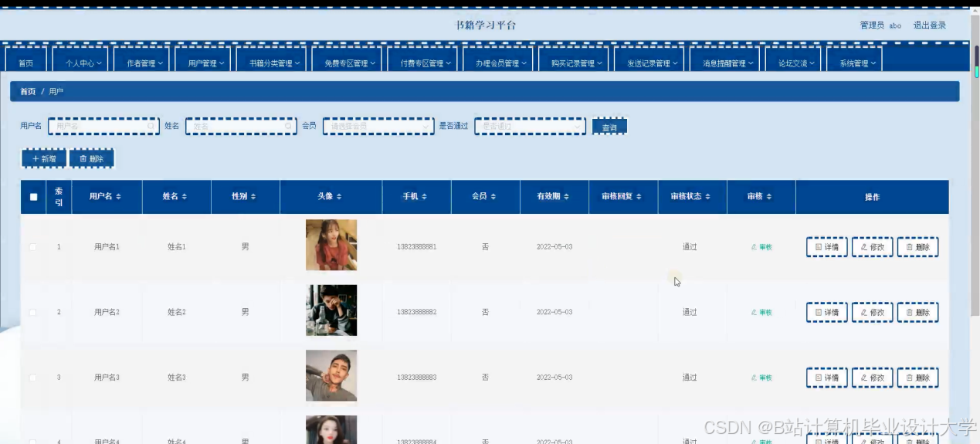
Task: Click 删除 for 用户名1 row
Action: point(918,247)
